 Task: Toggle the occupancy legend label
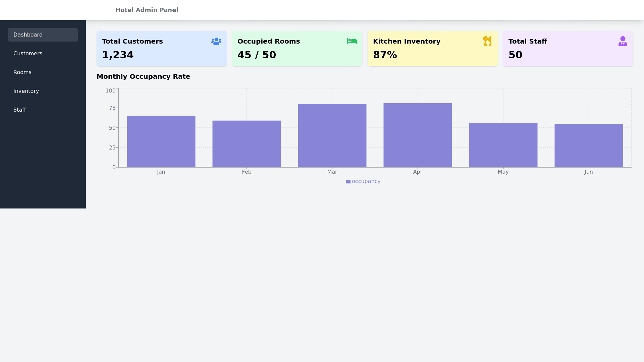pyautogui.click(x=366, y=181)
